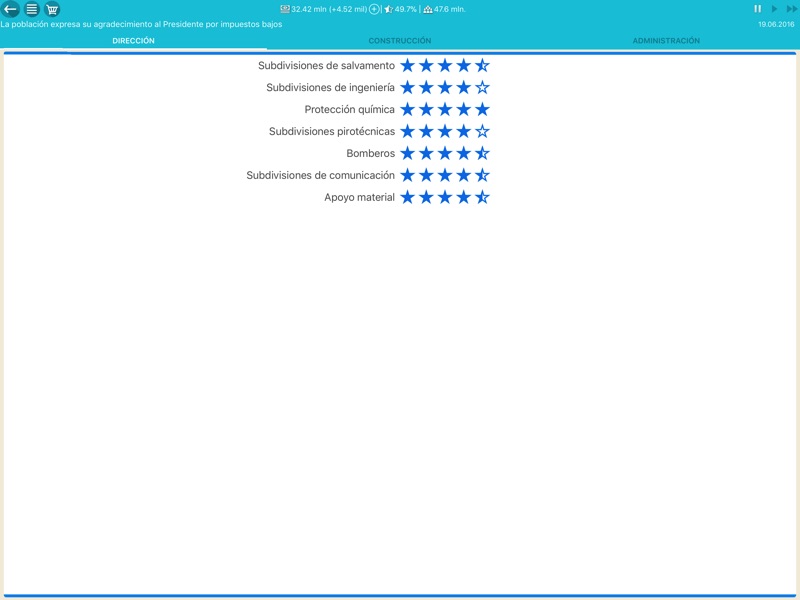Click the first star of Bomberos
The height and width of the screenshot is (600, 800).
point(407,153)
